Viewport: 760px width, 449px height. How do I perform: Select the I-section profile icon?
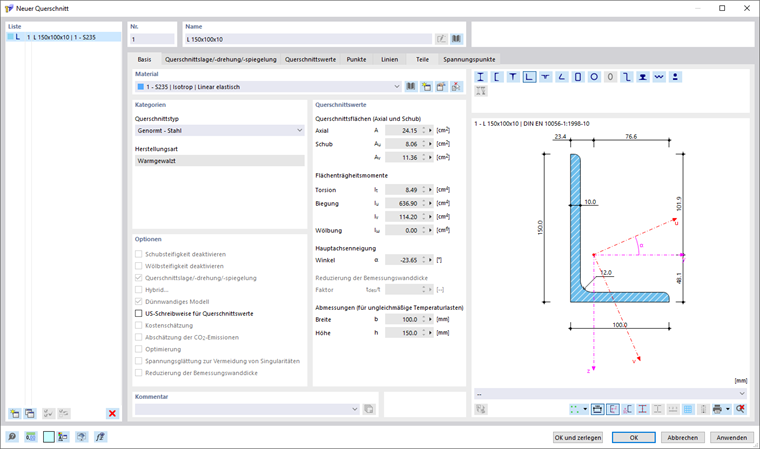480,77
